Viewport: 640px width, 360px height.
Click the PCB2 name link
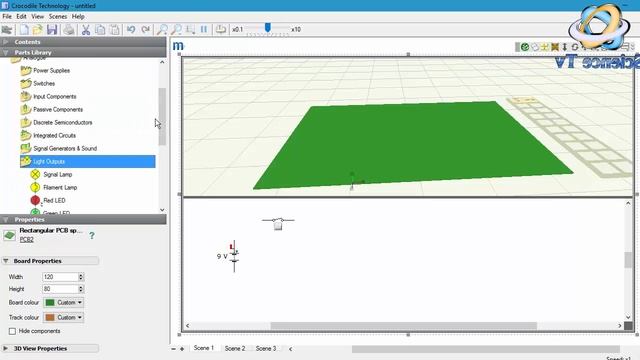(x=27, y=240)
